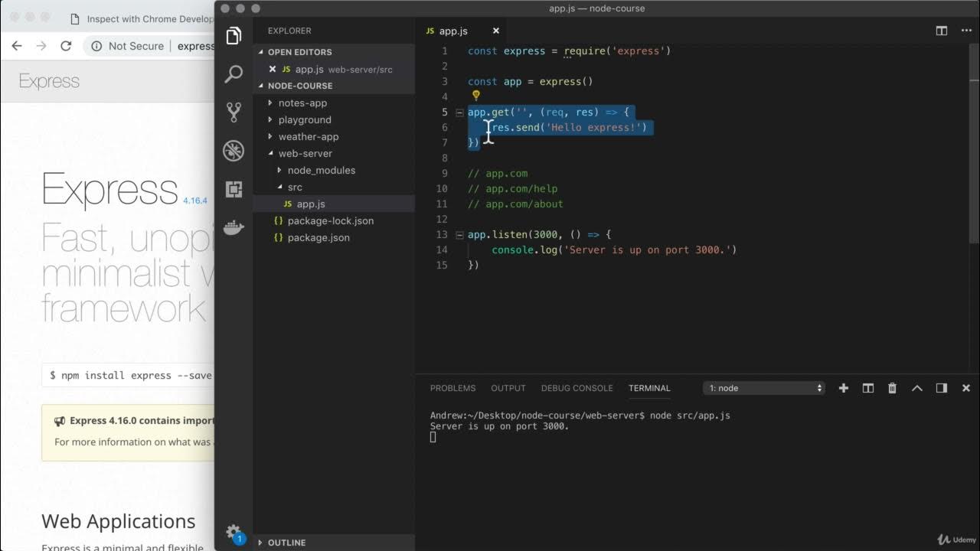Image resolution: width=980 pixels, height=551 pixels.
Task: Collapse the src folder
Action: point(279,187)
